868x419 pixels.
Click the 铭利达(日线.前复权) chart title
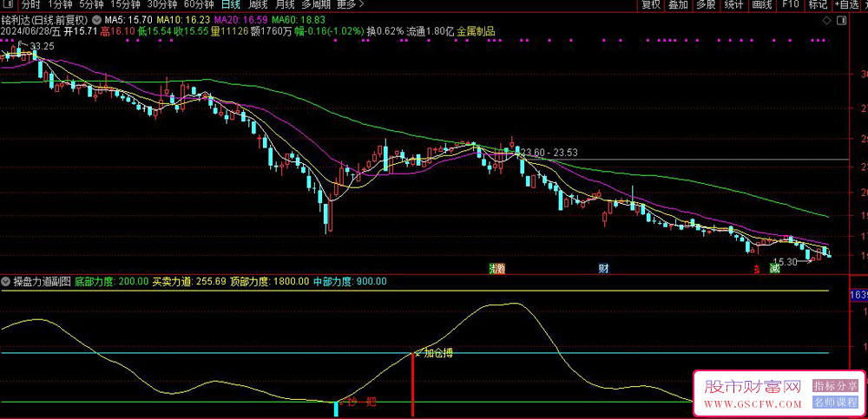[x=45, y=21]
